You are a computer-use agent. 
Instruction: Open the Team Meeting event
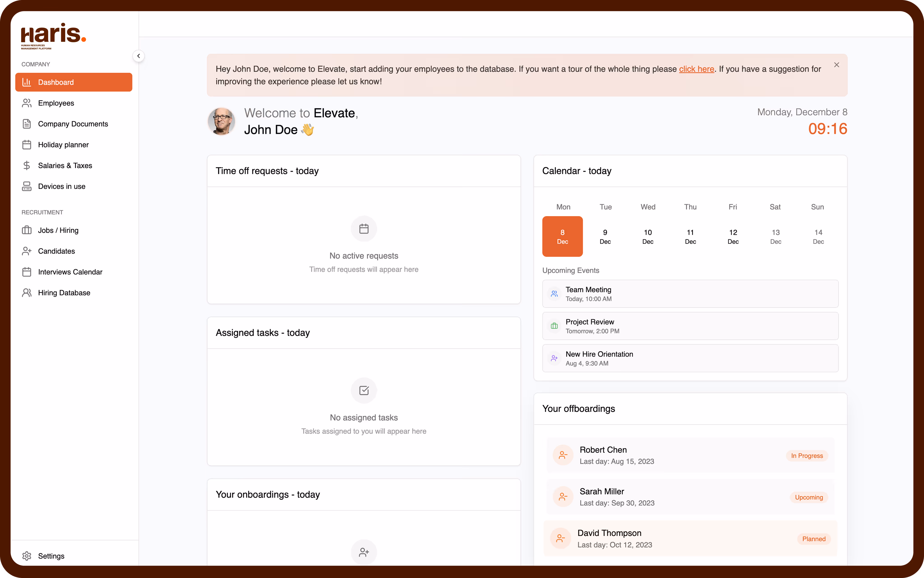[x=690, y=294]
